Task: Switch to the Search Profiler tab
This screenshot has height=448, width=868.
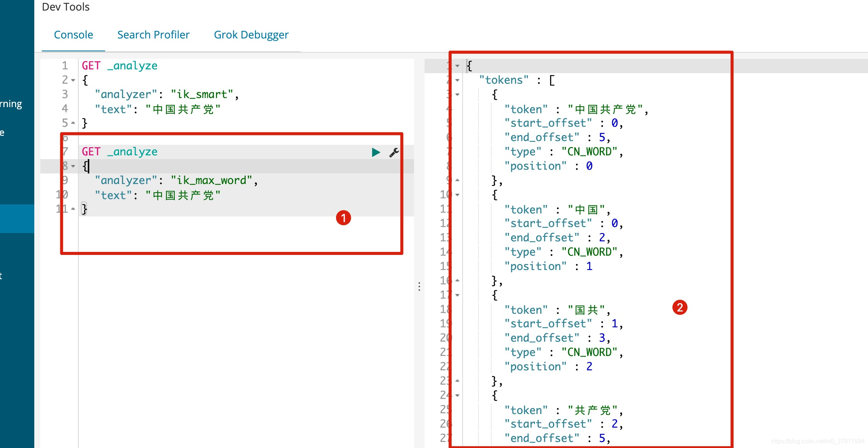Action: click(153, 35)
